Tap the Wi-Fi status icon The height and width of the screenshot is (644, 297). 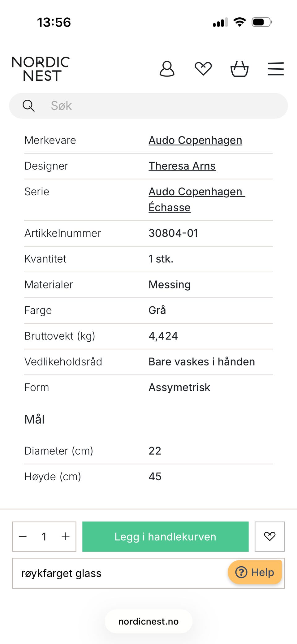pos(239,22)
